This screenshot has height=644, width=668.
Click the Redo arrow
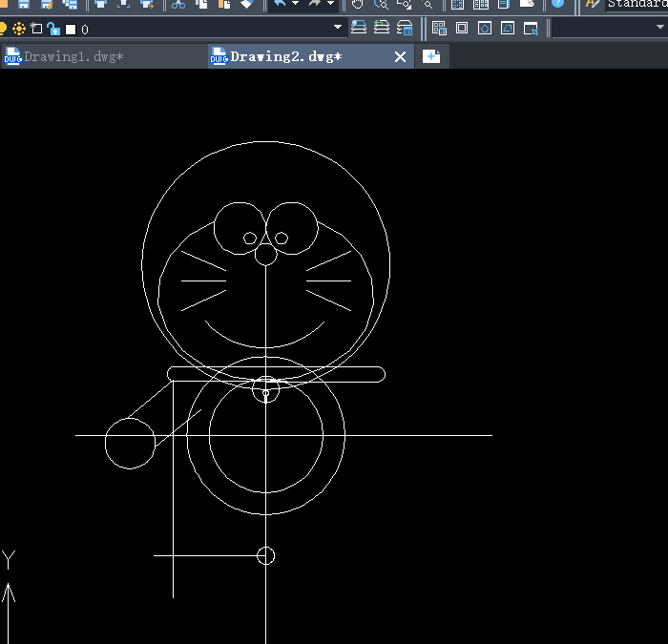[315, 4]
